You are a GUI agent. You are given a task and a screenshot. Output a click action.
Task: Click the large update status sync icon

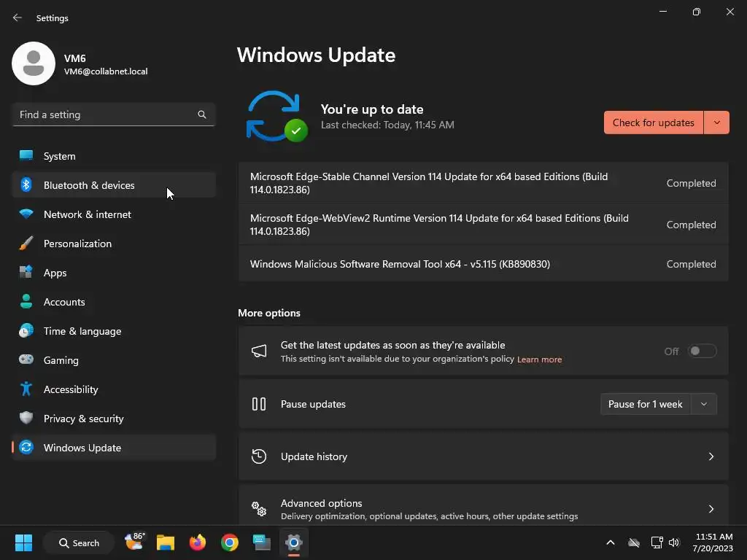point(276,117)
